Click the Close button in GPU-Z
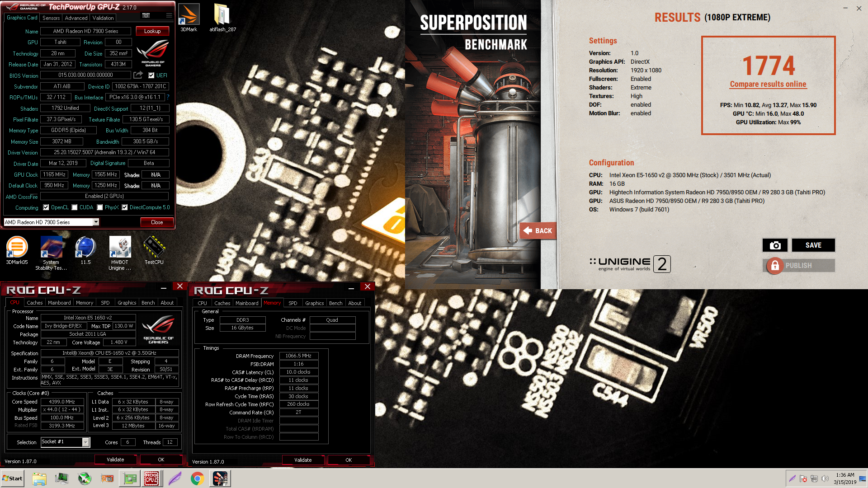This screenshot has height=488, width=868. [157, 222]
